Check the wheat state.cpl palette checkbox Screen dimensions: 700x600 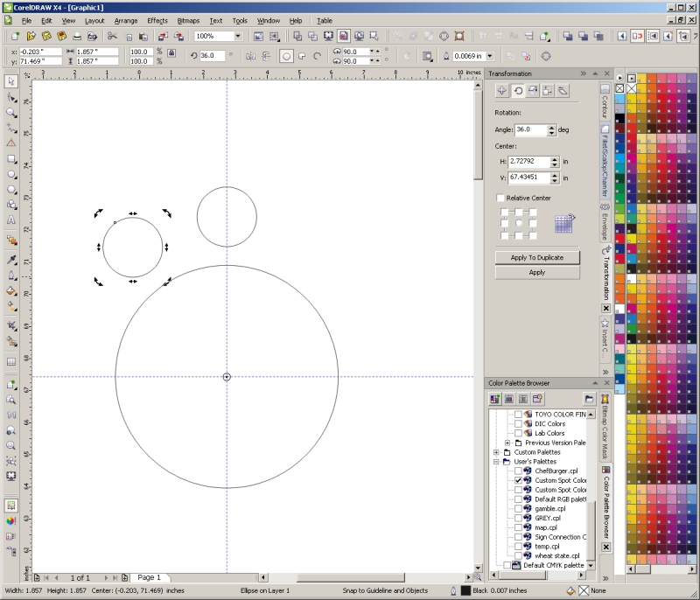coord(518,556)
